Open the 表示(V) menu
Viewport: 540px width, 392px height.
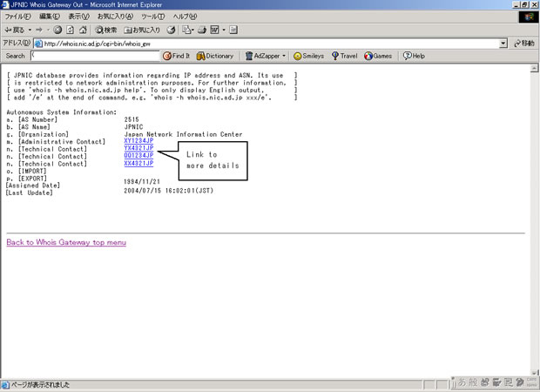pyautogui.click(x=78, y=17)
